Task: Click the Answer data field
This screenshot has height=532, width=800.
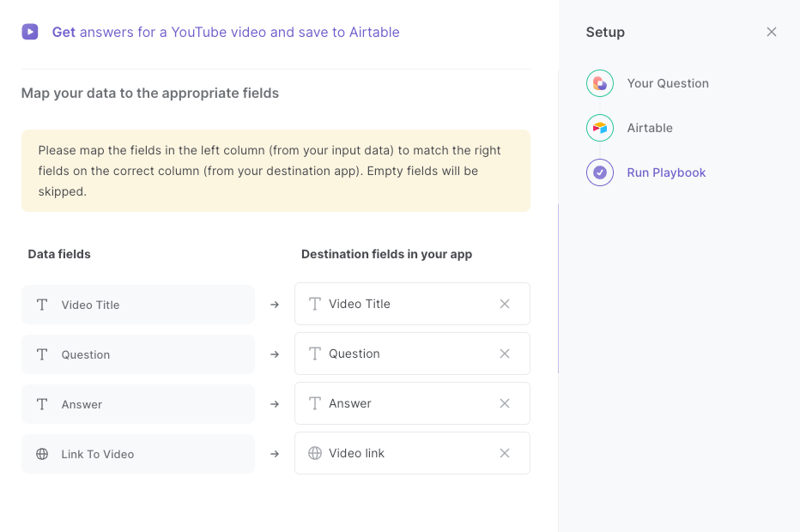Action: 137,404
